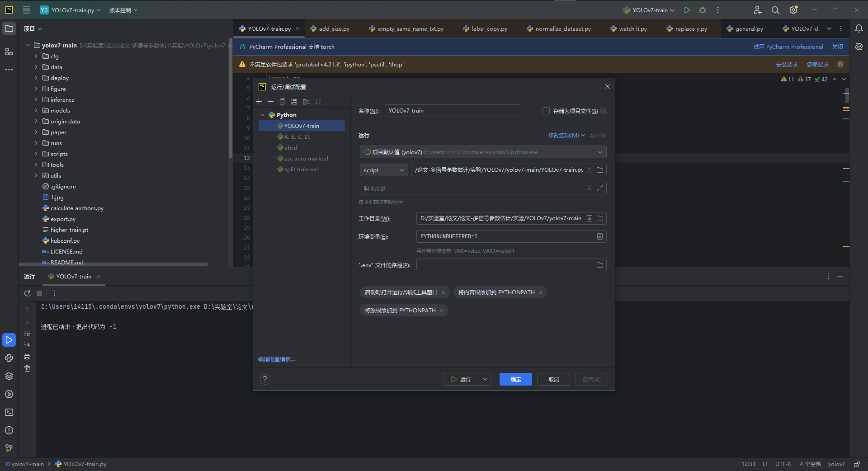Open the Run button dropdown arrow
Image resolution: width=868 pixels, height=471 pixels.
(x=485, y=379)
